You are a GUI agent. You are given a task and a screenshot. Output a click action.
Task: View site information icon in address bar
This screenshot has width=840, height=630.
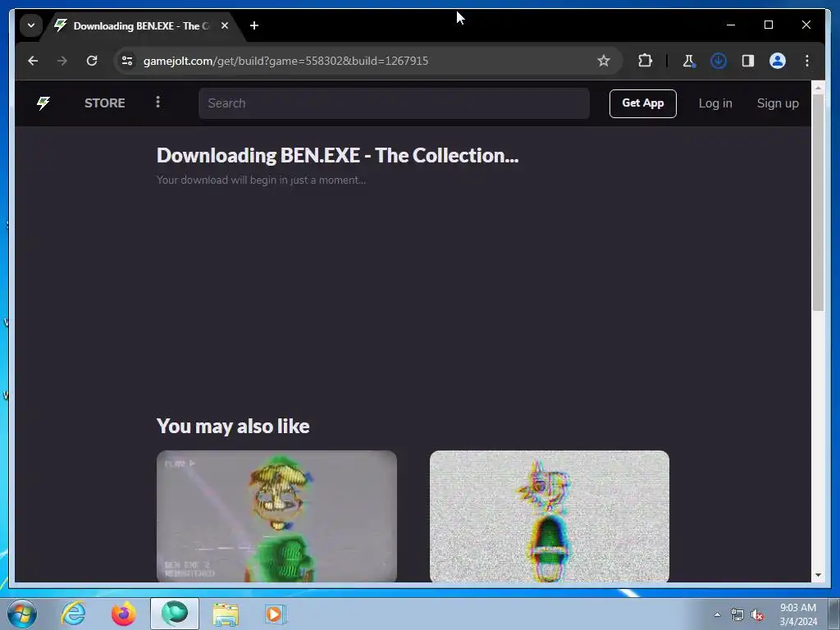pos(127,61)
